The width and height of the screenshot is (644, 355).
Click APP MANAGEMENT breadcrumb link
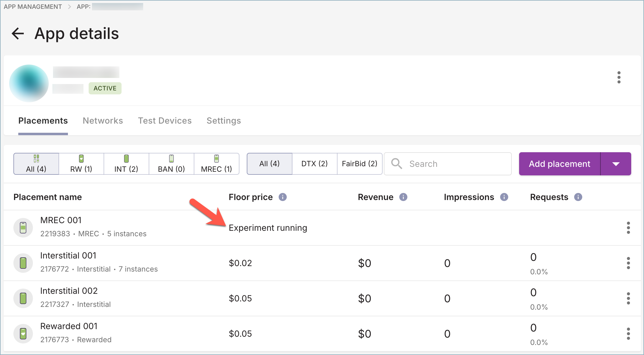point(33,6)
